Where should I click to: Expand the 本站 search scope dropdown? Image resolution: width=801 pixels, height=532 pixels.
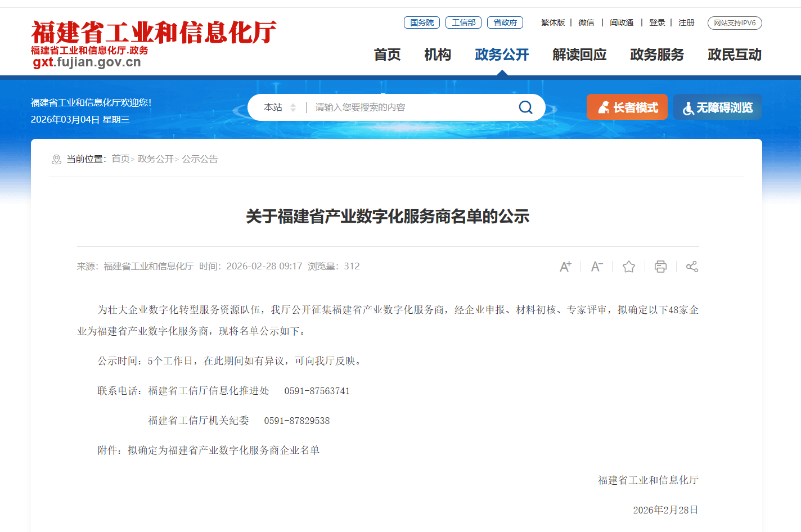(x=280, y=107)
